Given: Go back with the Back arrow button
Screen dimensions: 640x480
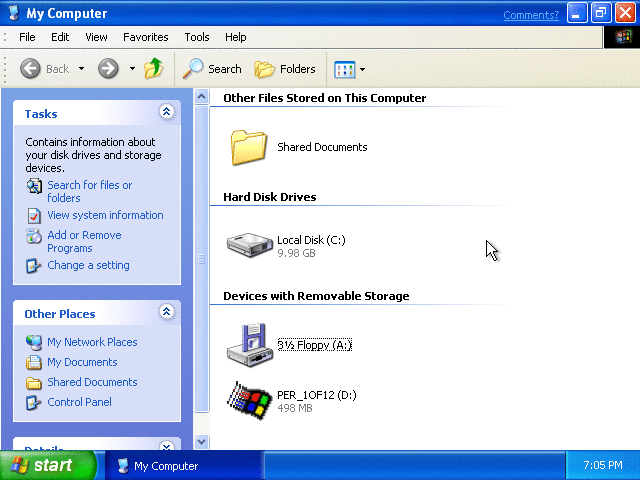Looking at the screenshot, I should point(30,69).
